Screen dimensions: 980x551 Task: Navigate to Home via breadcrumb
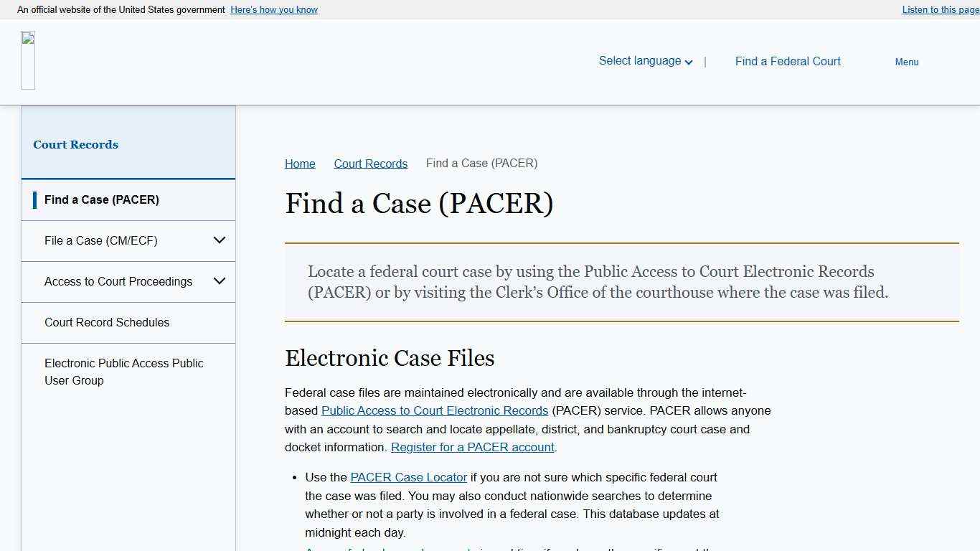[299, 163]
